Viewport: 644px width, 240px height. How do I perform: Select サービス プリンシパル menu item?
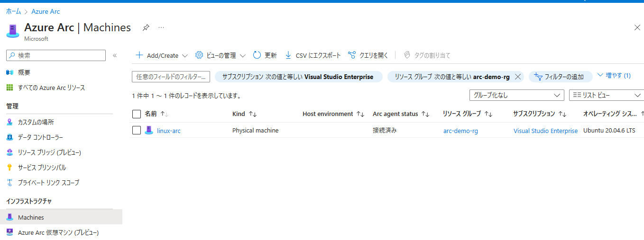coord(42,168)
